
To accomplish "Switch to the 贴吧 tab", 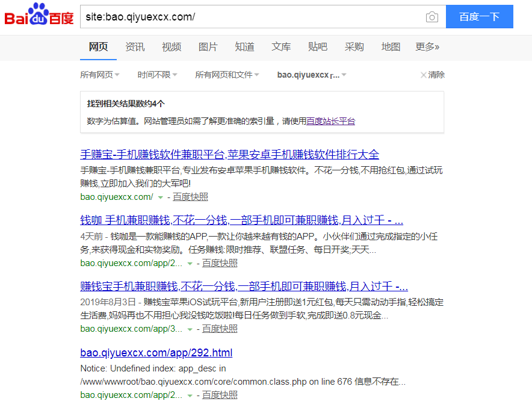I will pos(318,47).
